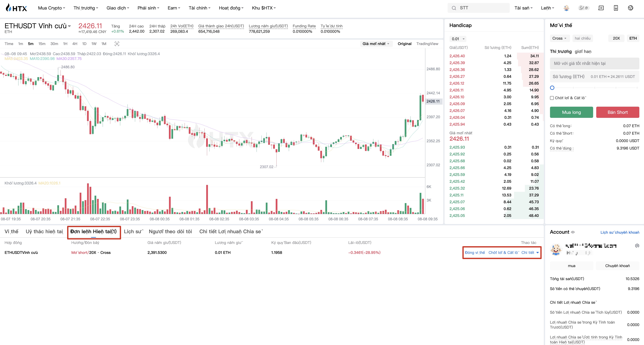The image size is (644, 345).
Task: Click the Số lượng (ETH) input field
Action: point(595,77)
